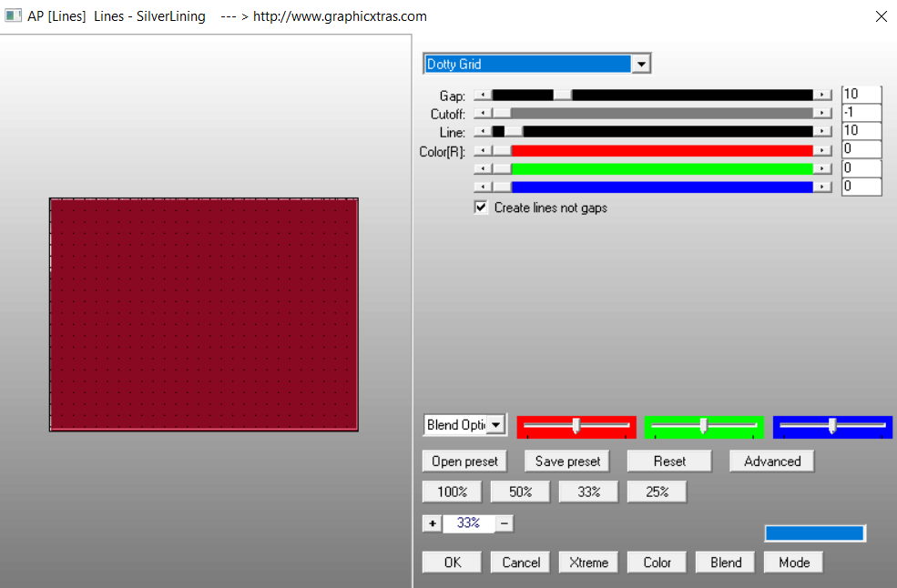
Task: Click the Gap slider right arrow
Action: pos(822,95)
